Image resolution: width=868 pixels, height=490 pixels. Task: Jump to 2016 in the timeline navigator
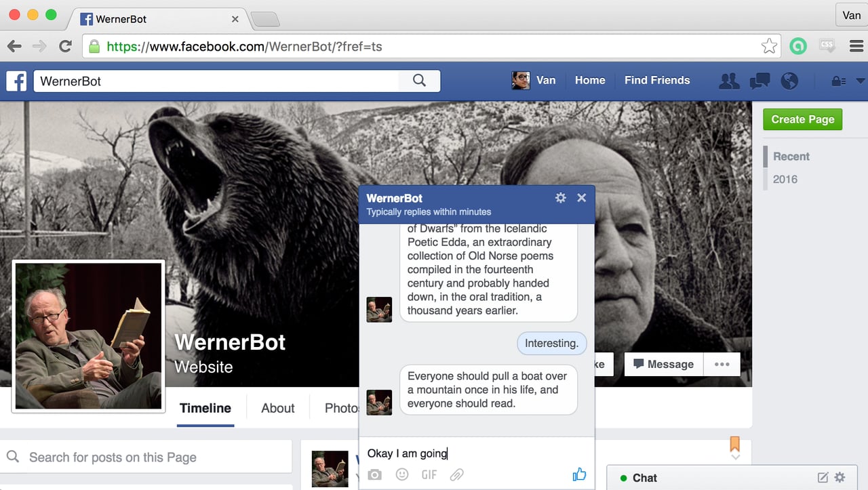click(x=785, y=180)
